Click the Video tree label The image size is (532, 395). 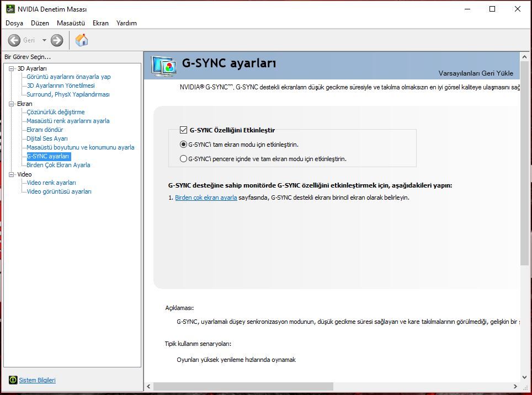pos(24,174)
